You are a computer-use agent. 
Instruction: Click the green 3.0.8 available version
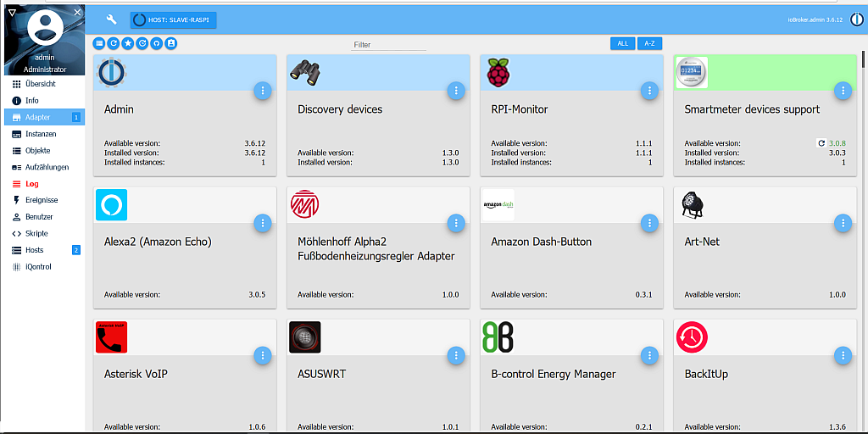click(837, 142)
